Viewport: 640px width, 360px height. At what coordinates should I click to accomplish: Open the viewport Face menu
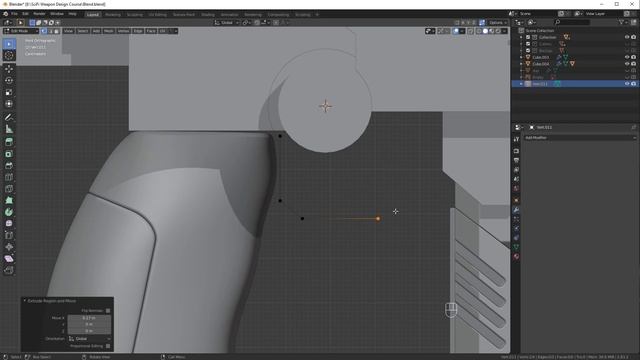[151, 31]
